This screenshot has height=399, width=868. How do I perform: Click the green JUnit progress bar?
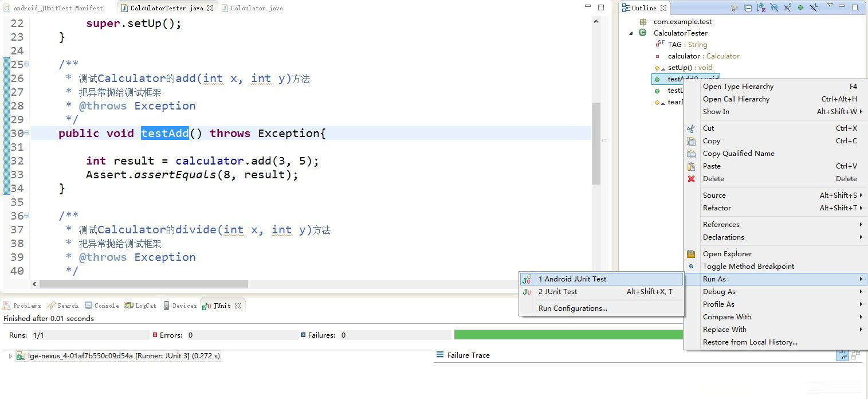[568, 335]
